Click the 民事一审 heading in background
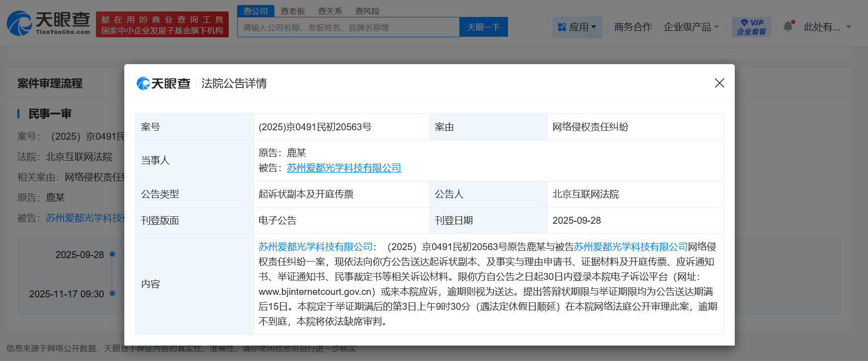This screenshot has width=868, height=361. tap(50, 114)
